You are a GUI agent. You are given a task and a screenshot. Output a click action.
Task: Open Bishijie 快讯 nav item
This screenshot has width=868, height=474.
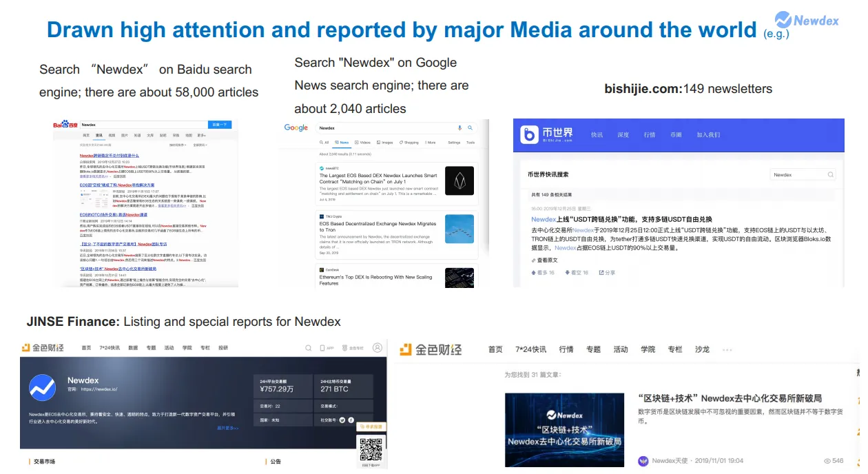click(597, 135)
